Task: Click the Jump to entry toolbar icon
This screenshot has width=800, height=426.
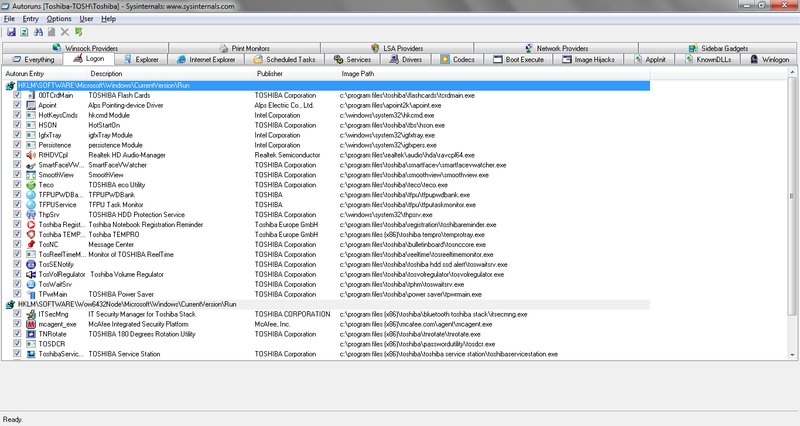Action: tap(79, 32)
